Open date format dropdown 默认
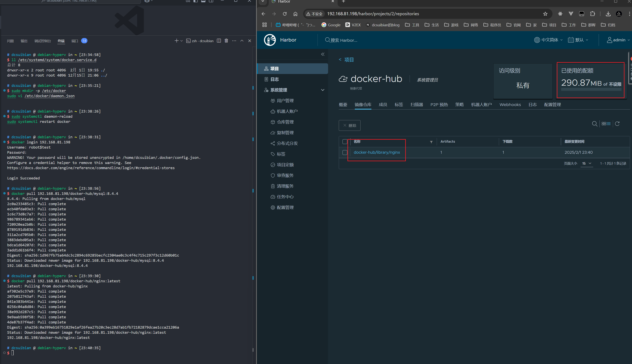Image resolution: width=632 pixels, height=364 pixels. pos(578,40)
